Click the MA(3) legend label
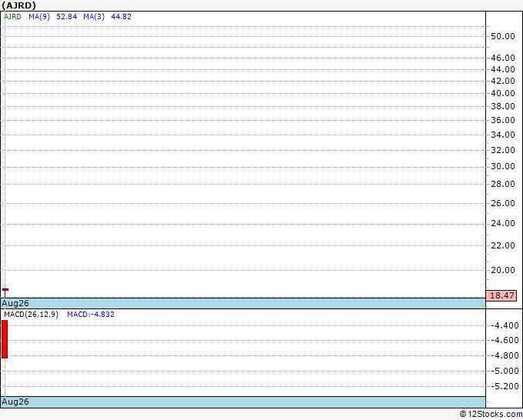 click(94, 17)
